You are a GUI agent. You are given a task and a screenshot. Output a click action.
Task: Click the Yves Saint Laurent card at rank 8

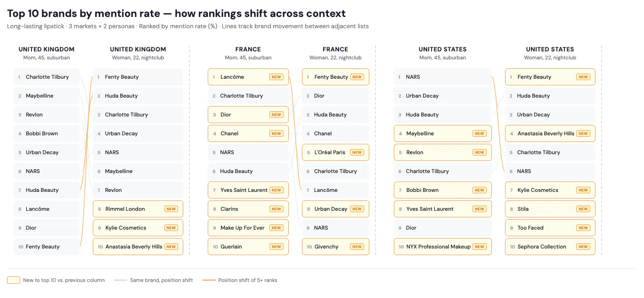[442, 209]
